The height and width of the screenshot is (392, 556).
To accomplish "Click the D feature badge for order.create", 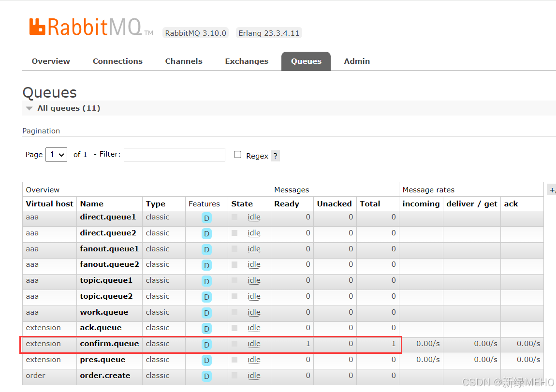I will 206,376.
